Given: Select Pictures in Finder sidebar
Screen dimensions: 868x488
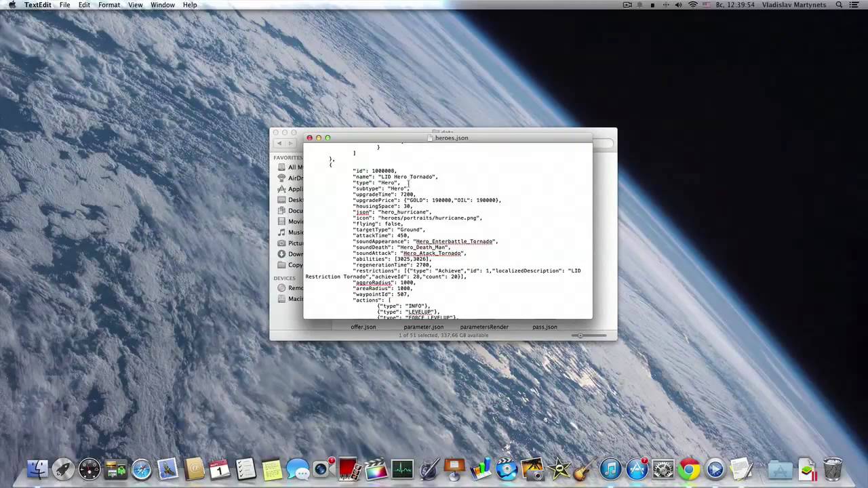Looking at the screenshot, I should (290, 243).
